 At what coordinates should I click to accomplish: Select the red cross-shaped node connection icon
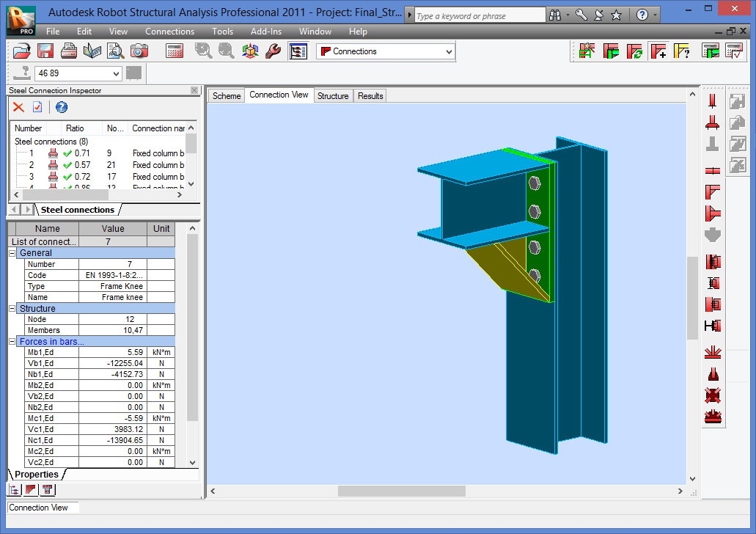(x=713, y=395)
